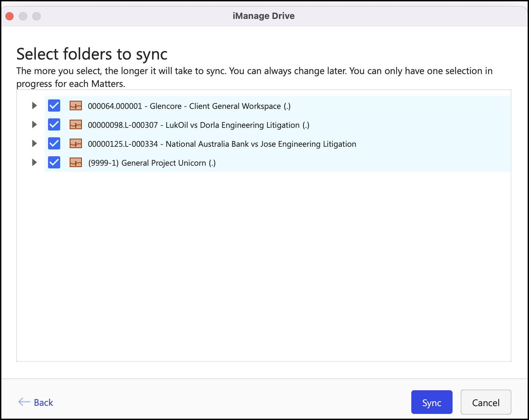Image resolution: width=529 pixels, height=420 pixels.
Task: Close the iManage Drive window
Action: point(9,16)
